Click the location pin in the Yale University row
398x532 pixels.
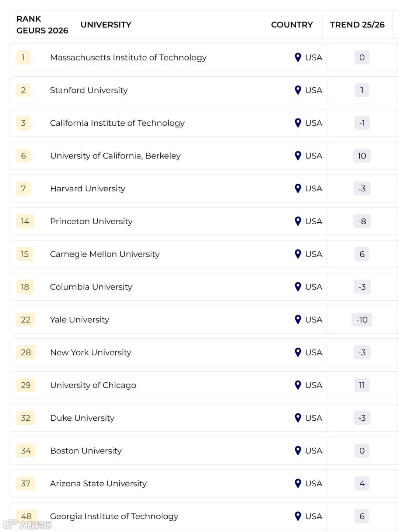point(298,320)
